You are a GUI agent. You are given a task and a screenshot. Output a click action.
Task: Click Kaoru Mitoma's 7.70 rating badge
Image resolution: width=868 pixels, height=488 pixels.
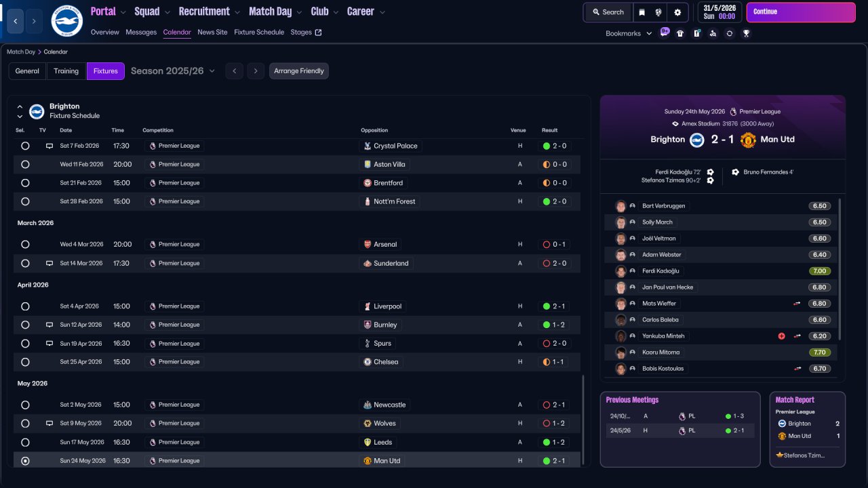point(819,352)
